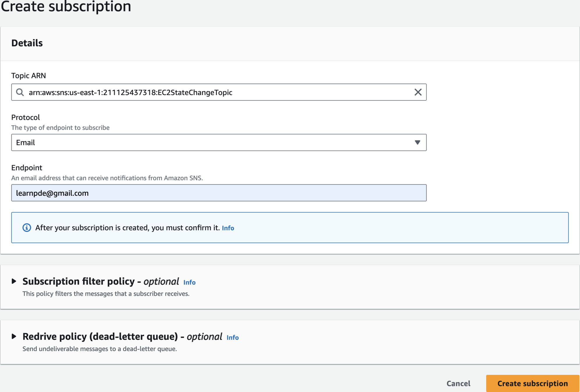580x392 pixels.
Task: Expand Subscription filter policy section
Action: tap(14, 281)
